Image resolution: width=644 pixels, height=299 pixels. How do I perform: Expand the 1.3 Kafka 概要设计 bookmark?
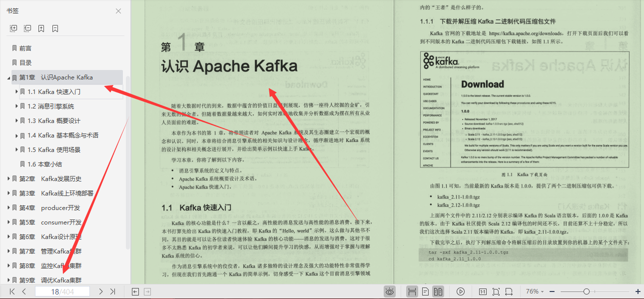[x=16, y=120]
